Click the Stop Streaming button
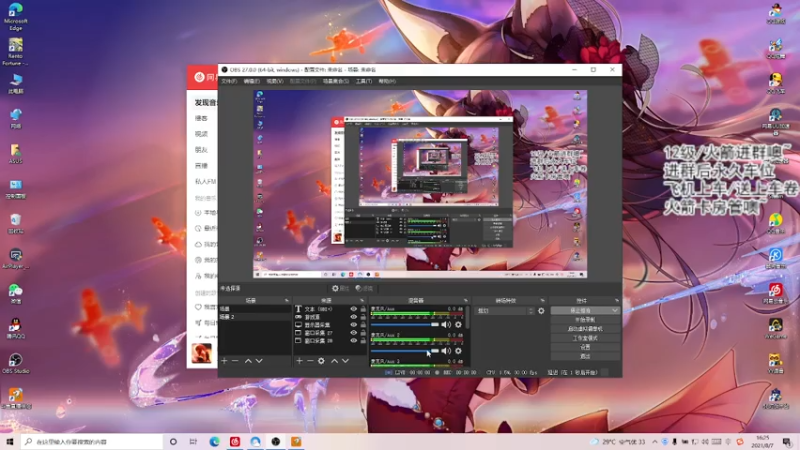Viewport: 800px width, 450px height. click(581, 310)
